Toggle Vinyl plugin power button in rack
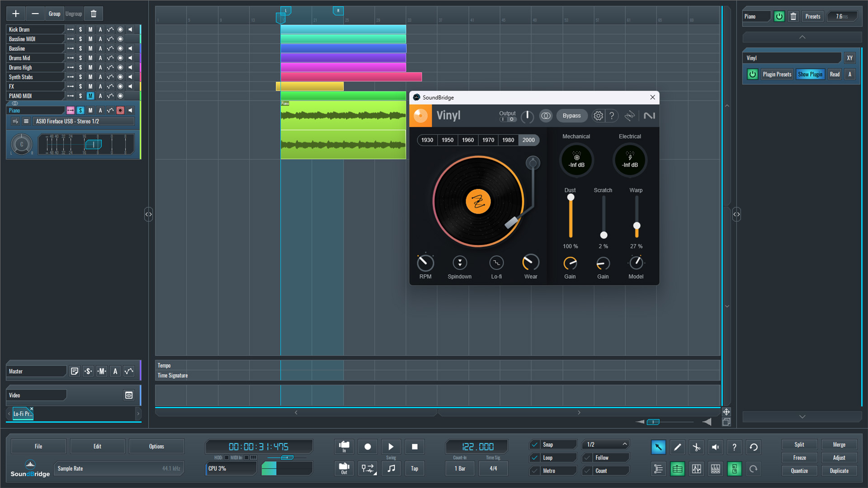This screenshot has height=488, width=868. pos(752,74)
